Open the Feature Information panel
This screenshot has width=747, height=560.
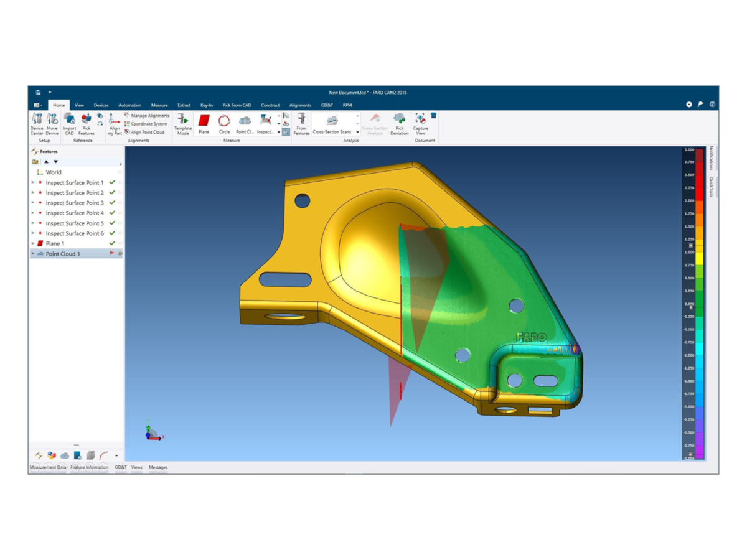[89, 467]
